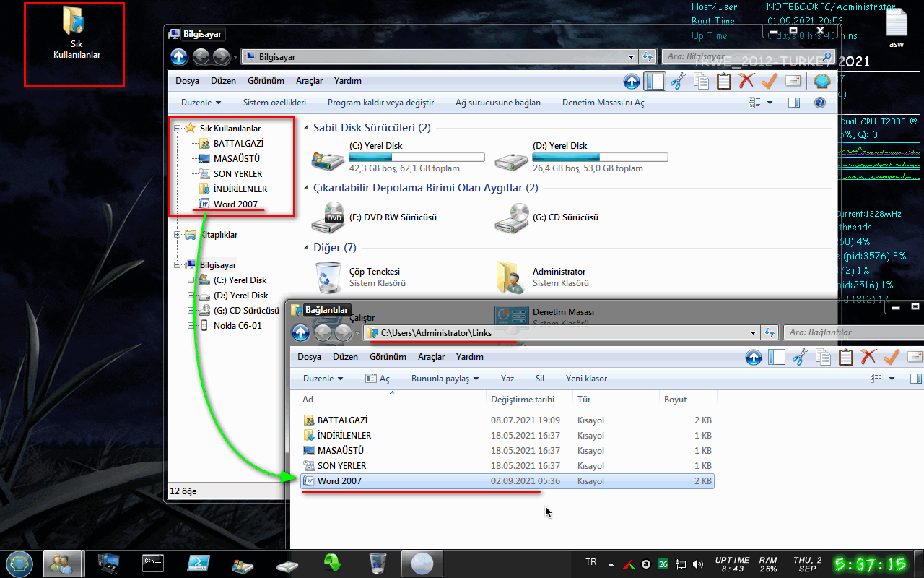
Task: Click the refresh icon beside the Links address bar
Action: pyautogui.click(x=770, y=332)
